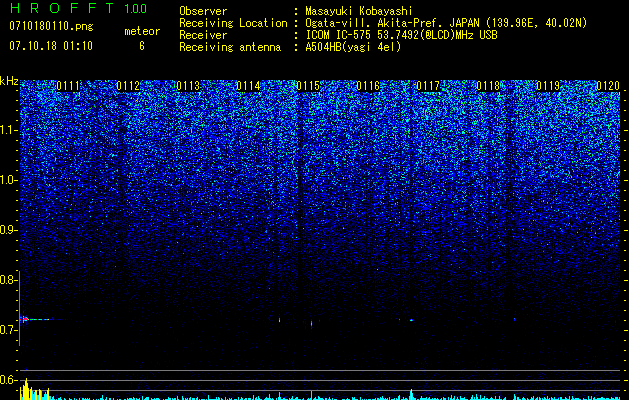Viewport: 629px width, 400px height.
Task: Click the 0114 time marker
Action: tap(248, 86)
